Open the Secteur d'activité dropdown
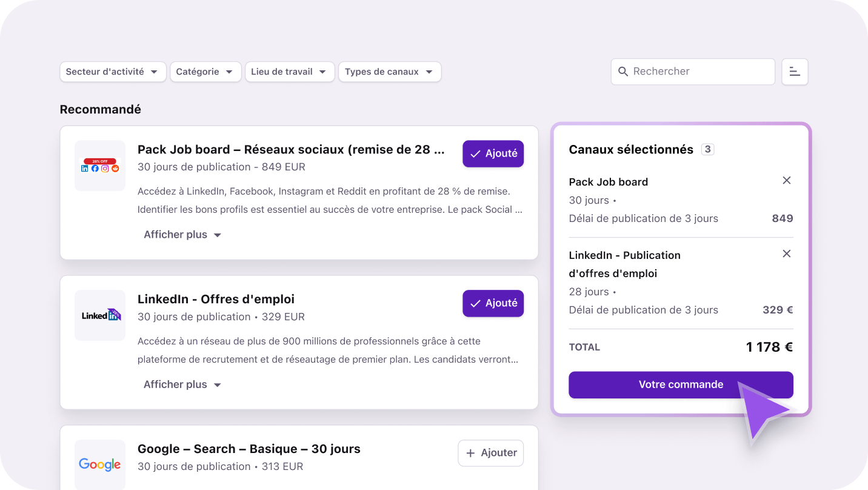 pyautogui.click(x=113, y=72)
